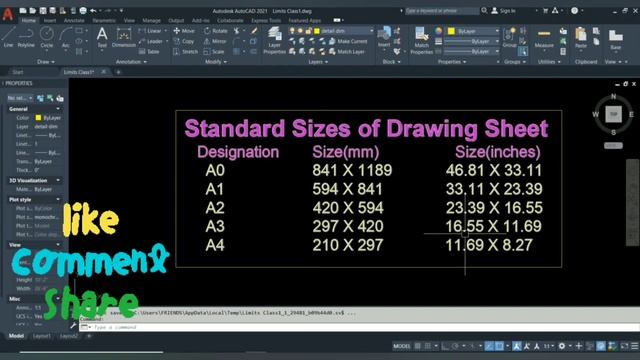Expand the Utilities panel
Viewport: 640px width, 360px height.
549,62
